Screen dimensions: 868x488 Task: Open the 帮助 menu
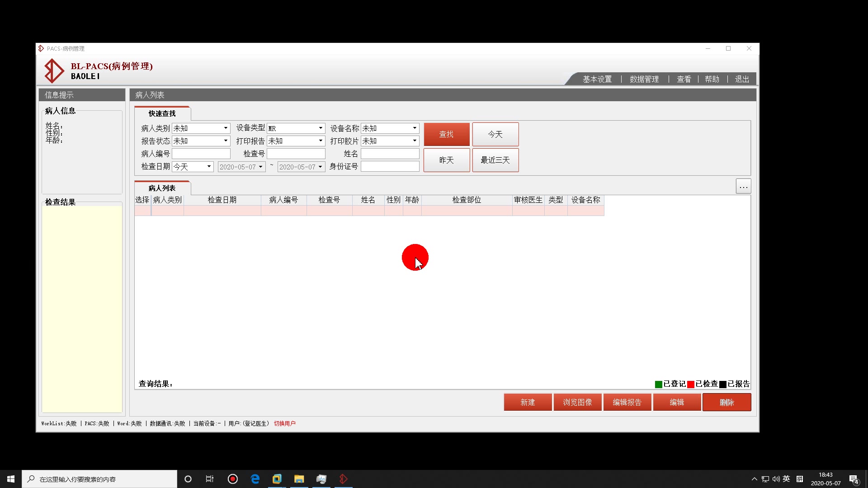tap(712, 79)
